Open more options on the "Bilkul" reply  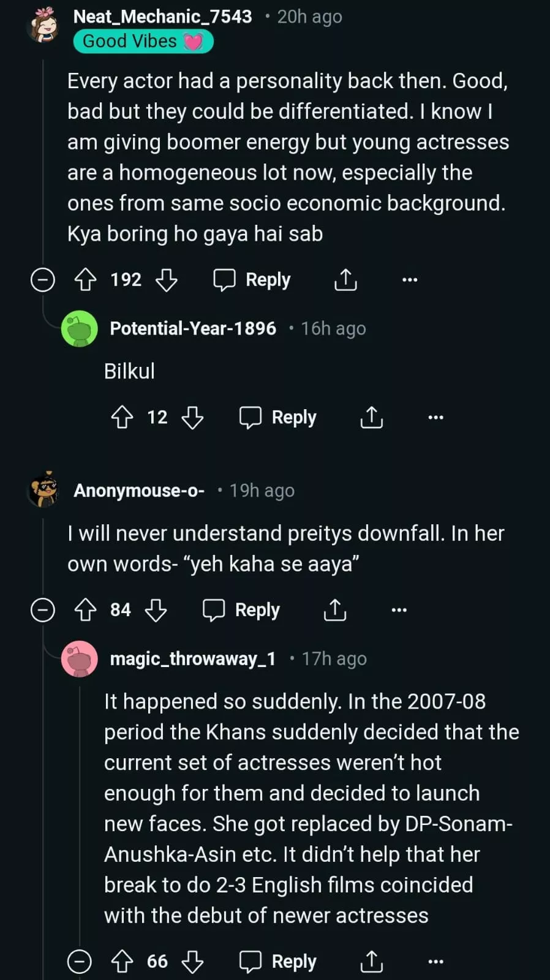coord(435,418)
